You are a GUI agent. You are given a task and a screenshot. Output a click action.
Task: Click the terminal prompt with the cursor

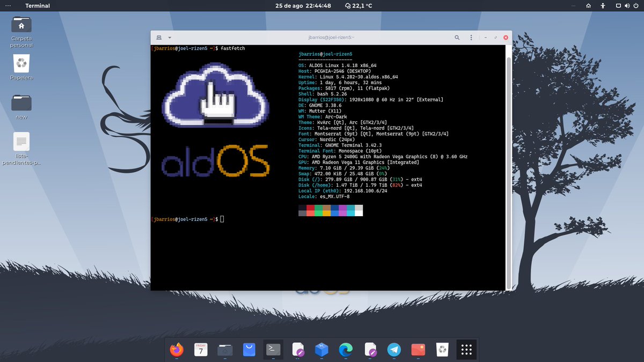tap(187, 219)
